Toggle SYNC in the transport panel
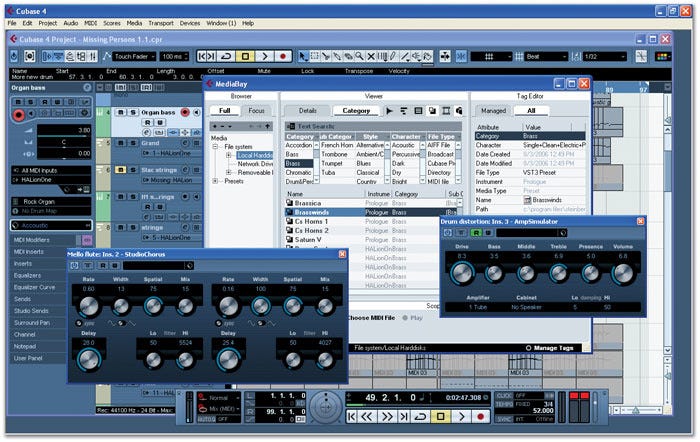This screenshot has height=442, width=700. coord(504,419)
